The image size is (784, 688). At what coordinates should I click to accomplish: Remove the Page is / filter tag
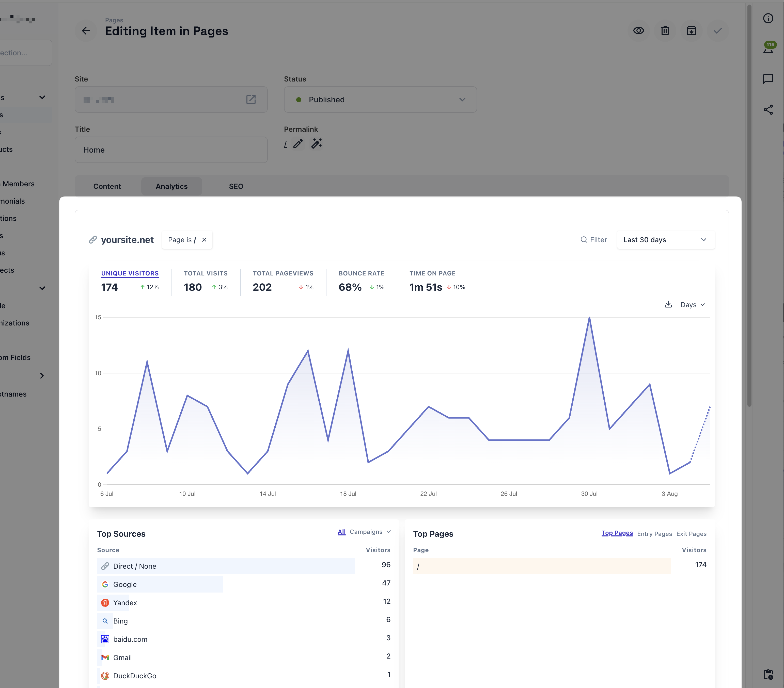(x=205, y=240)
